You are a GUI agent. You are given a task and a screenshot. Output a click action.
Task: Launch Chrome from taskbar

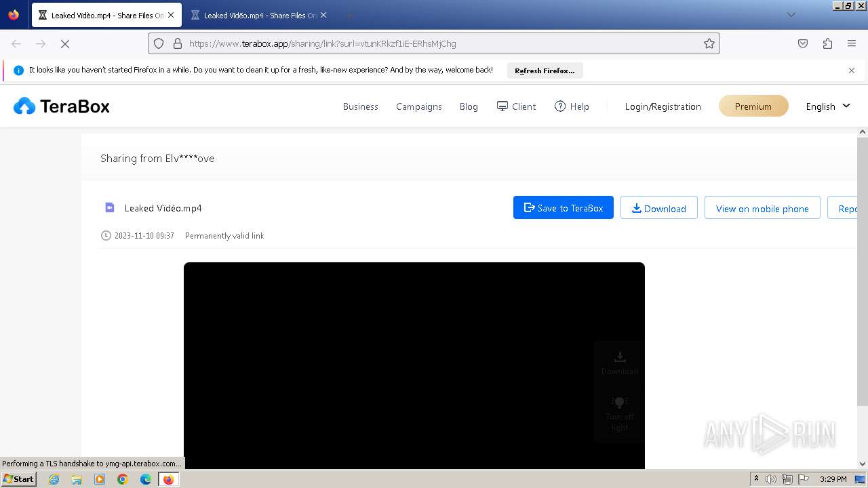click(x=123, y=479)
